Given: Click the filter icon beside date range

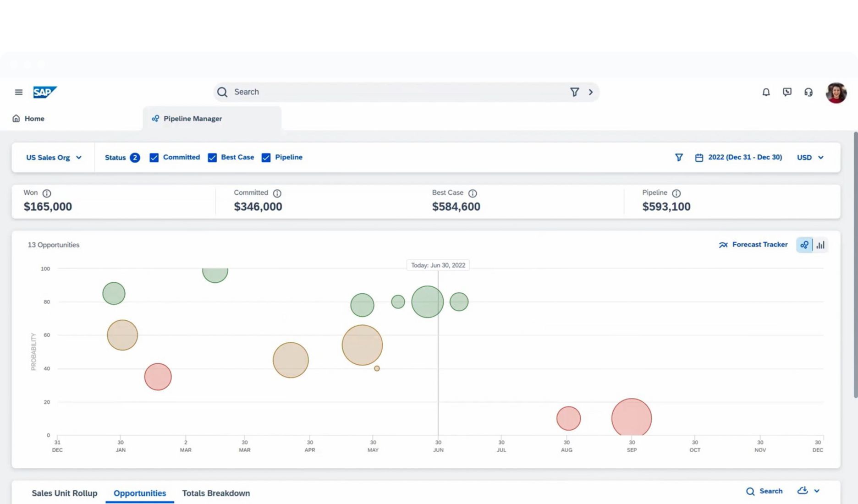Looking at the screenshot, I should point(679,158).
